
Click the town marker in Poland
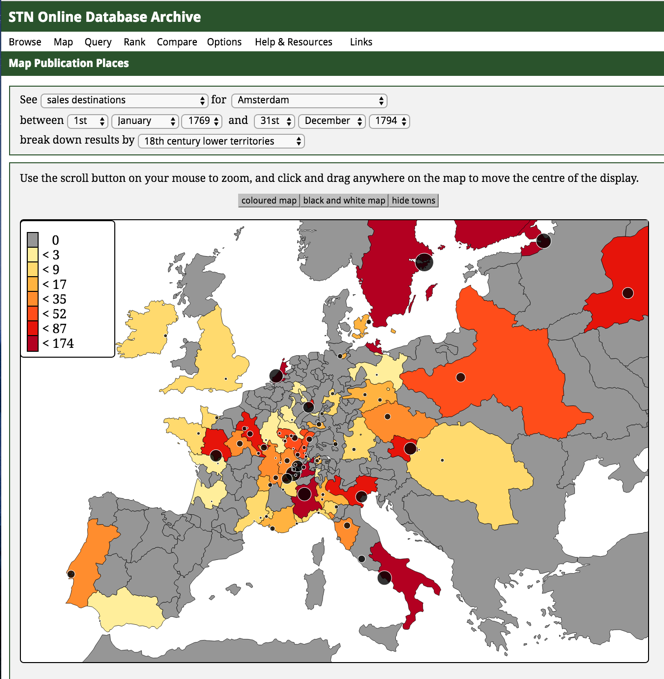pos(461,377)
